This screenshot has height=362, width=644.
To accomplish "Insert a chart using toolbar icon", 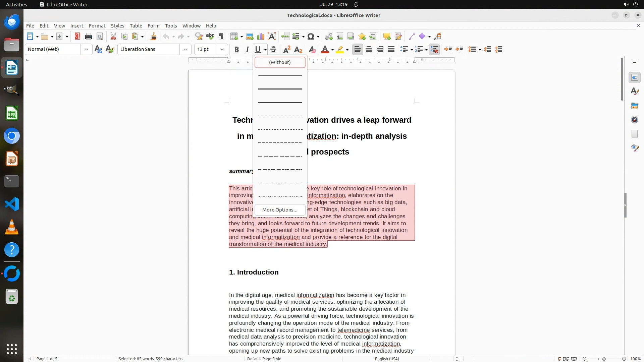I will pyautogui.click(x=261, y=37).
